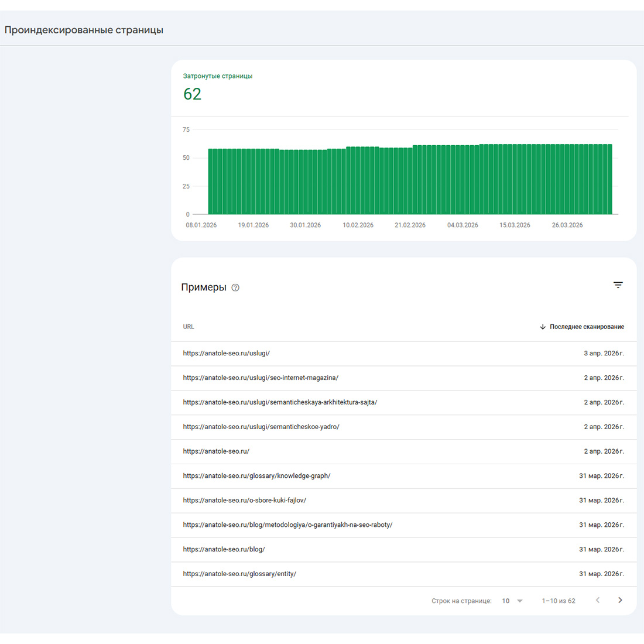This screenshot has height=644, width=644.
Task: Click the semanticheskoe-yadro URL entry
Action: tap(261, 427)
